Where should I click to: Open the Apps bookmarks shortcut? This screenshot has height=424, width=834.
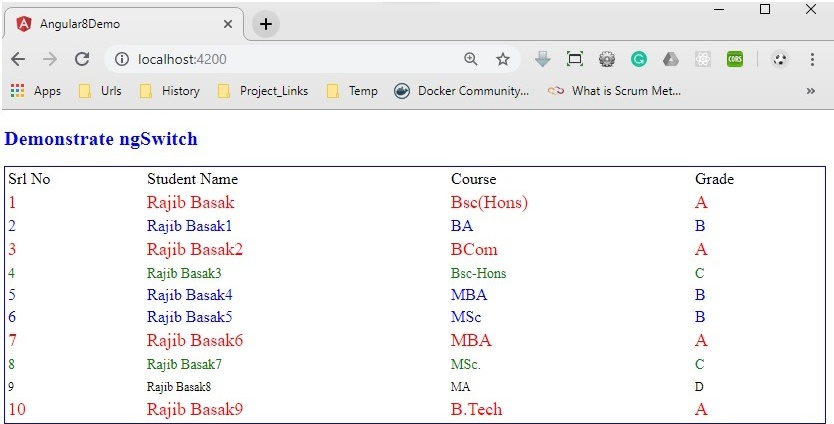pyautogui.click(x=36, y=91)
